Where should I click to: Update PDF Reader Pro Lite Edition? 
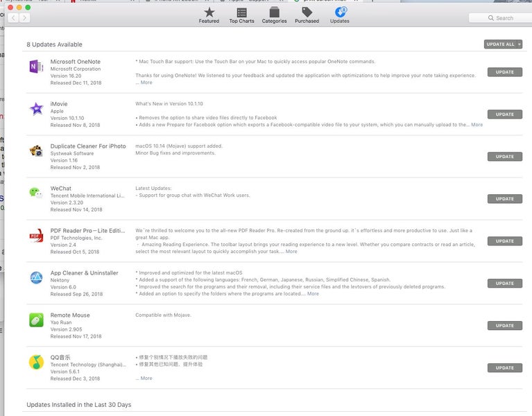click(x=504, y=241)
